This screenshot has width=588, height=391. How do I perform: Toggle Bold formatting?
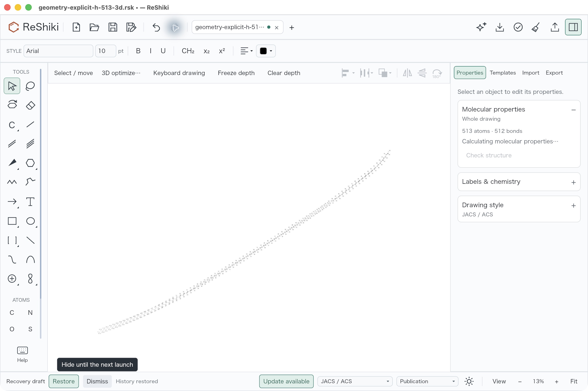(x=138, y=51)
